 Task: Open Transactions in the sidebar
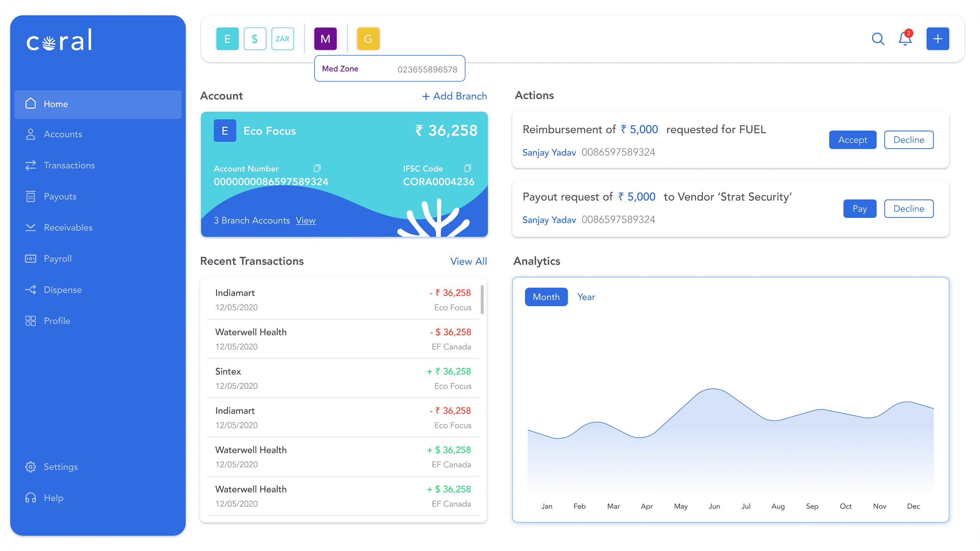tap(69, 165)
